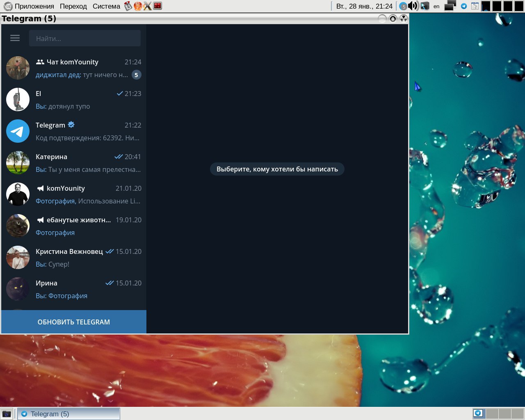Click the Telegram tray icon in top panel

[x=464, y=6]
